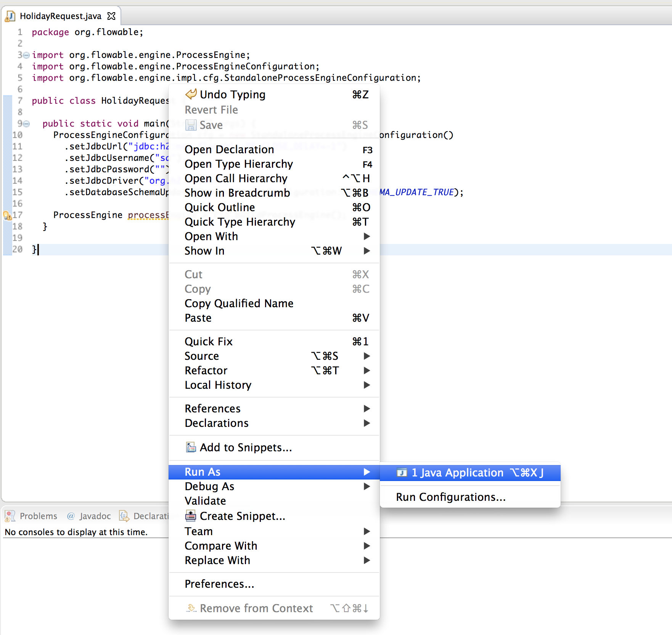Image resolution: width=672 pixels, height=635 pixels.
Task: Fold the main method at line 9
Action: tap(26, 124)
